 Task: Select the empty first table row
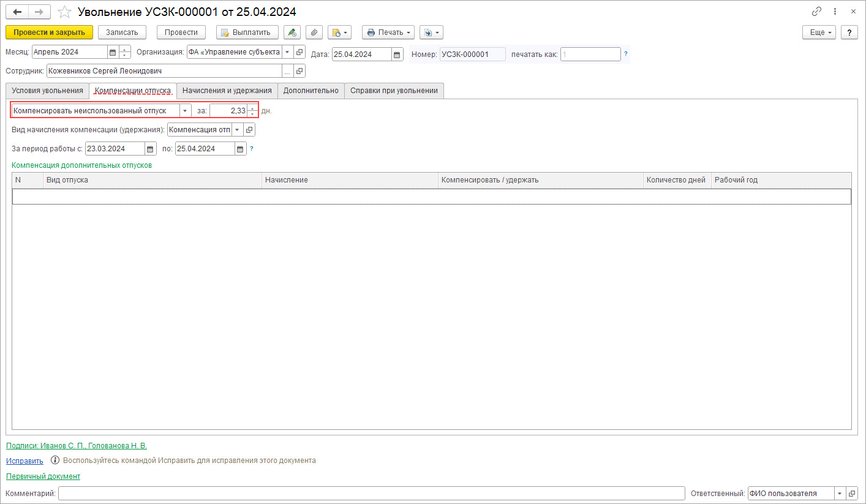pyautogui.click(x=432, y=197)
